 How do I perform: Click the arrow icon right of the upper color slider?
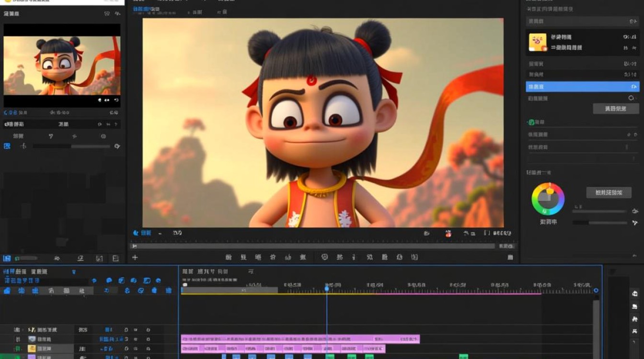point(635,211)
